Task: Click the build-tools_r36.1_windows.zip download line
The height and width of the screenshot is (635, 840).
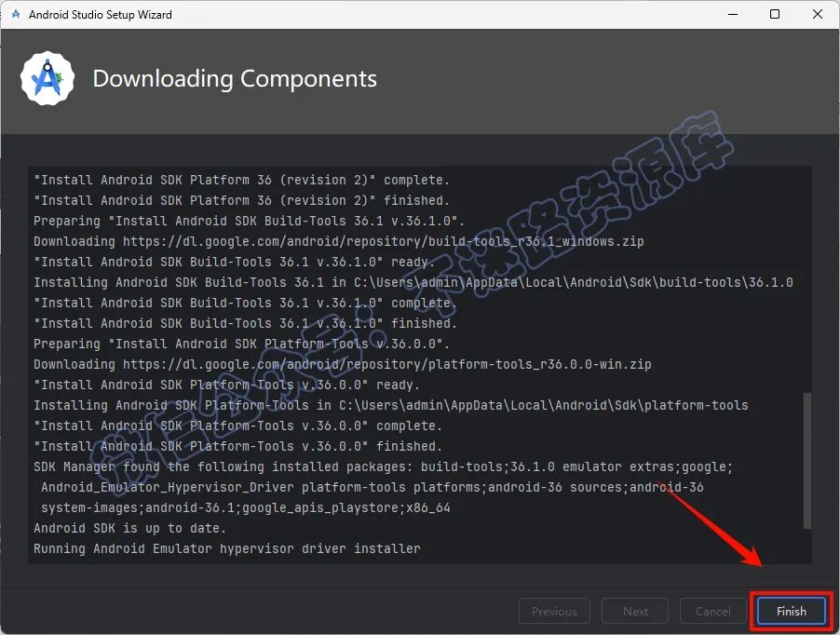Action: 339,241
